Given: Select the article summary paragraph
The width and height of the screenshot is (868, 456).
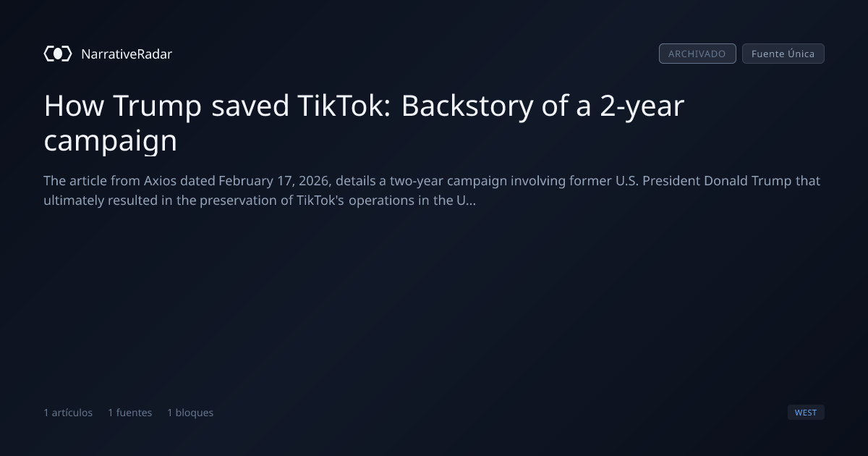Looking at the screenshot, I should [x=432, y=190].
